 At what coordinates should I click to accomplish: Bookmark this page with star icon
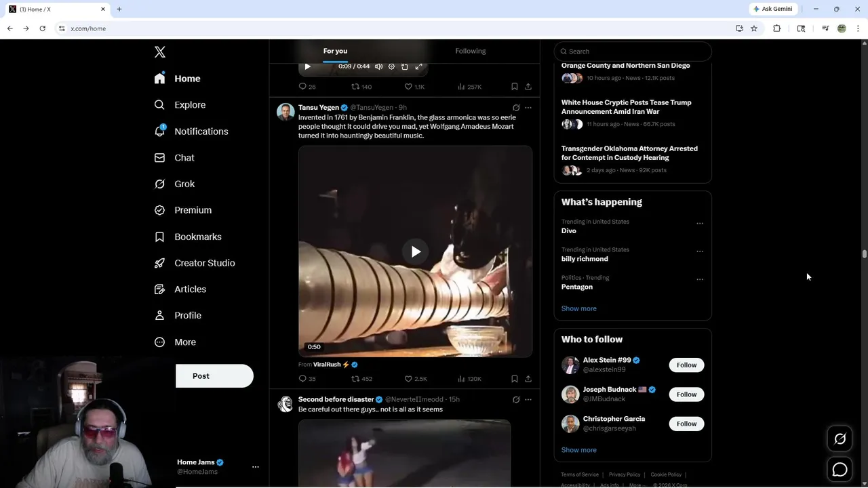tap(754, 28)
